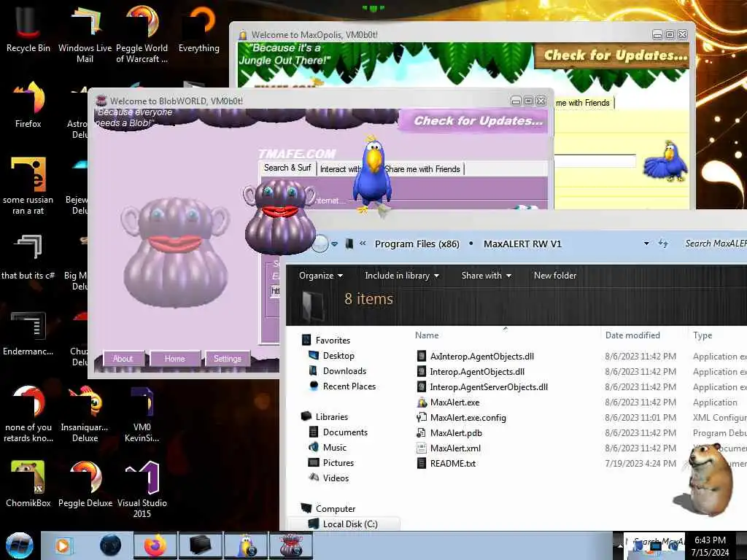Open the Recycle Bin desktop icon
The height and width of the screenshot is (560, 747).
(x=28, y=28)
